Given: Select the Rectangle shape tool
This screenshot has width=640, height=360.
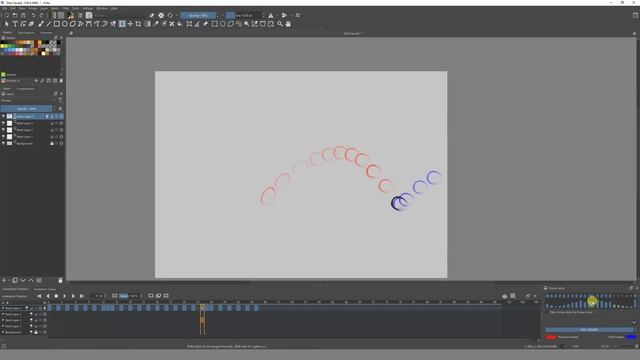Looking at the screenshot, I should pyautogui.click(x=57, y=24).
